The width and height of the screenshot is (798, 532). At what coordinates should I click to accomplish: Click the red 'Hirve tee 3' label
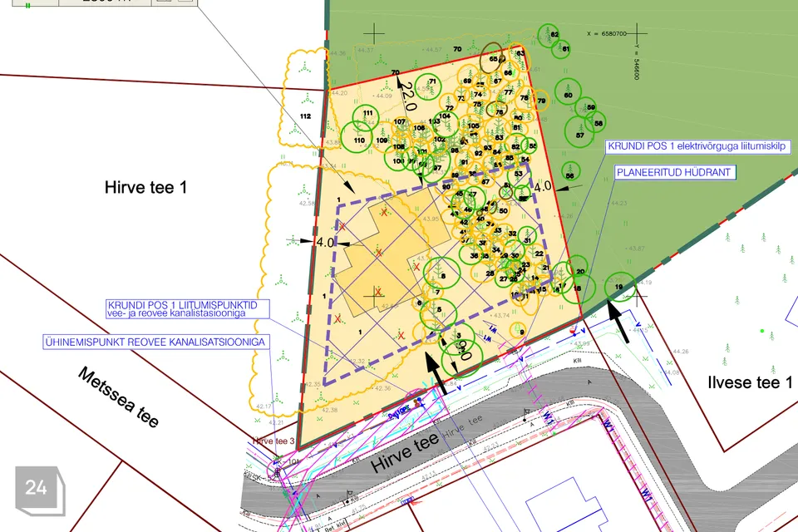pos(273,441)
